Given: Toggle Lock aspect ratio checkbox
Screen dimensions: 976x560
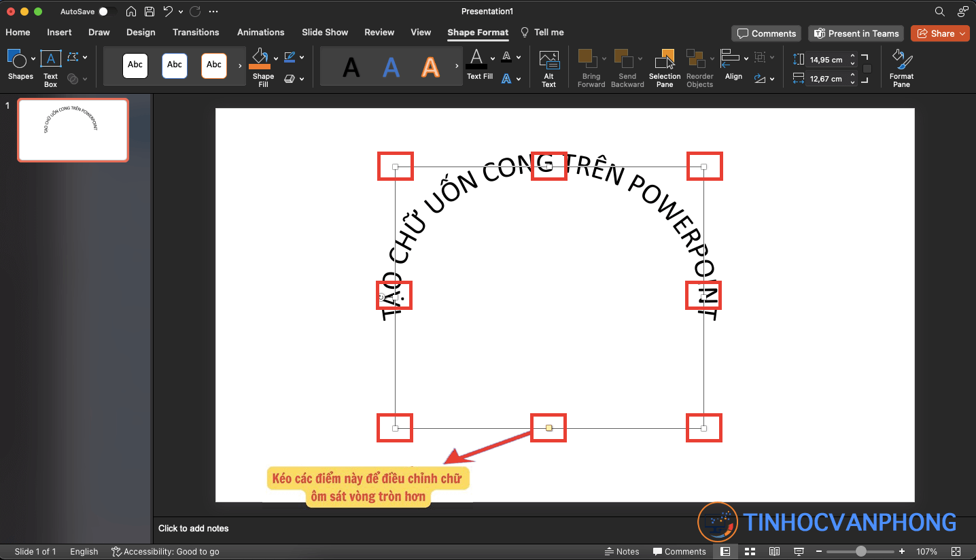Looking at the screenshot, I should [x=867, y=69].
